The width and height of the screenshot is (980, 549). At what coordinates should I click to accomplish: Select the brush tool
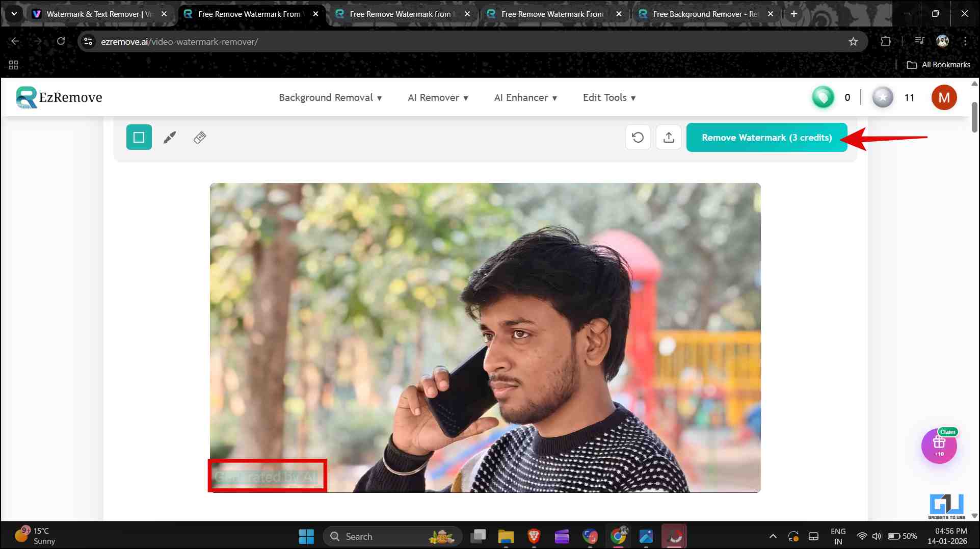[x=169, y=137]
